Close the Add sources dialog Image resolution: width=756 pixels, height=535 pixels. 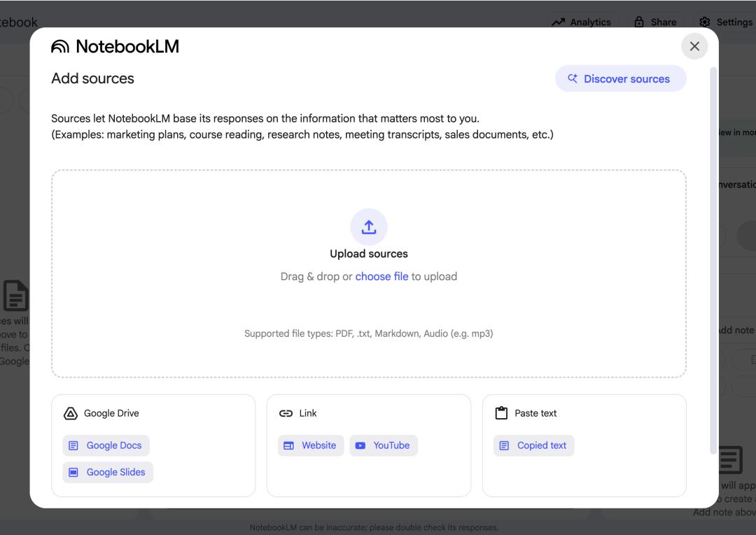click(x=694, y=46)
